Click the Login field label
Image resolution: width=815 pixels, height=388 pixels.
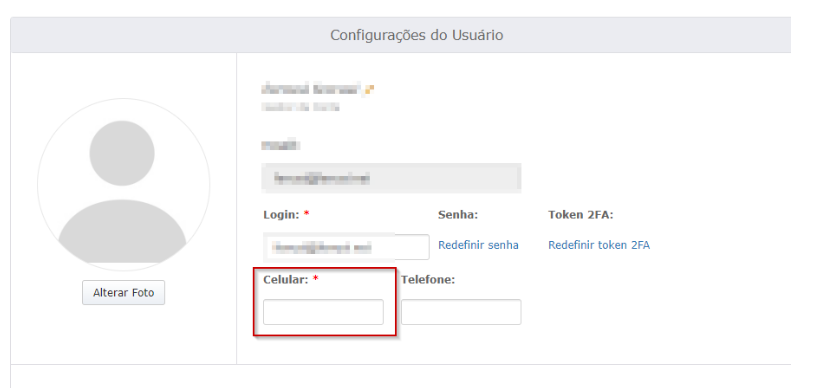[281, 215]
